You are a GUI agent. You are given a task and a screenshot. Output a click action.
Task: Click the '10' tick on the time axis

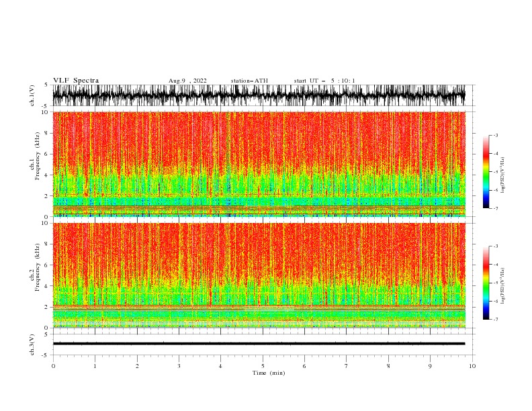[472, 366]
